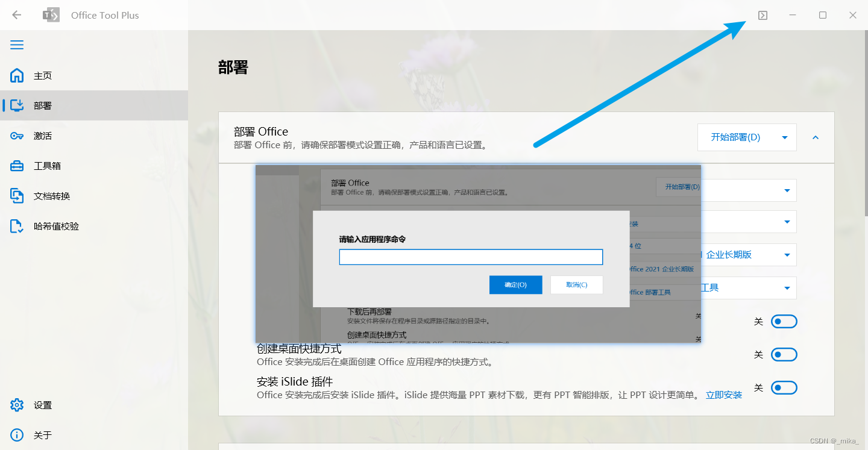Click the command input field in the dialog image
The image size is (868, 450).
tap(471, 257)
